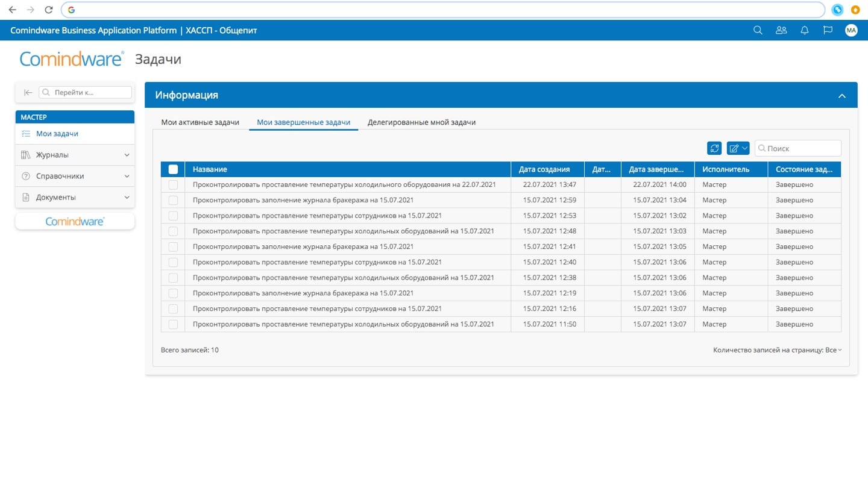Click the Перейти к navigation search field
Viewport: 868px width, 479px height.
(x=85, y=92)
